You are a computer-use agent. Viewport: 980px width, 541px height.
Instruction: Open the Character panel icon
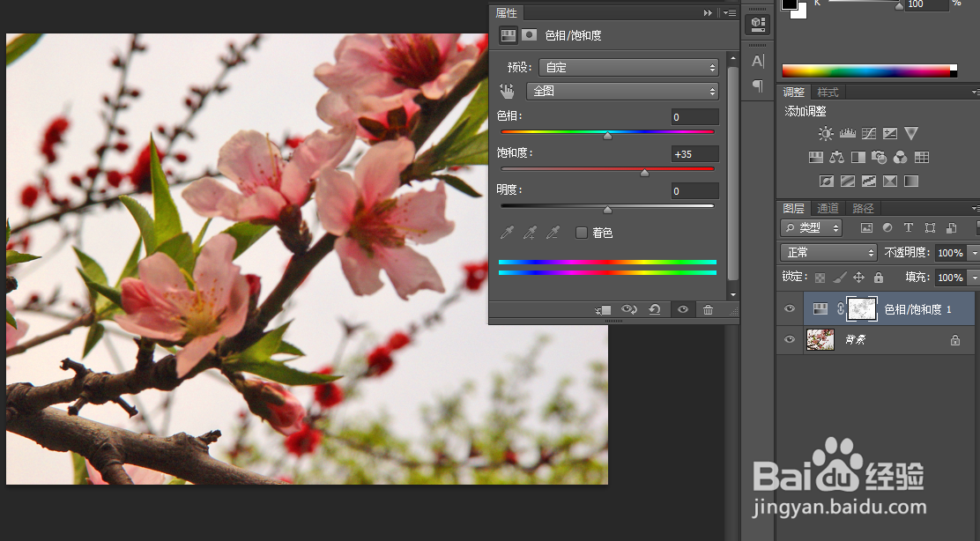758,61
